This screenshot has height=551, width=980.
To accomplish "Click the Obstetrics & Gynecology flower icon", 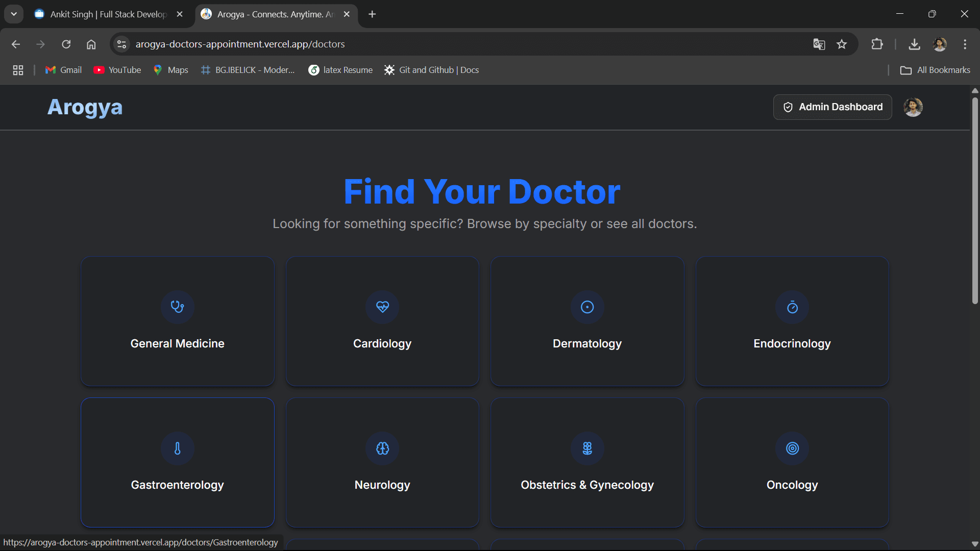I will (x=587, y=448).
